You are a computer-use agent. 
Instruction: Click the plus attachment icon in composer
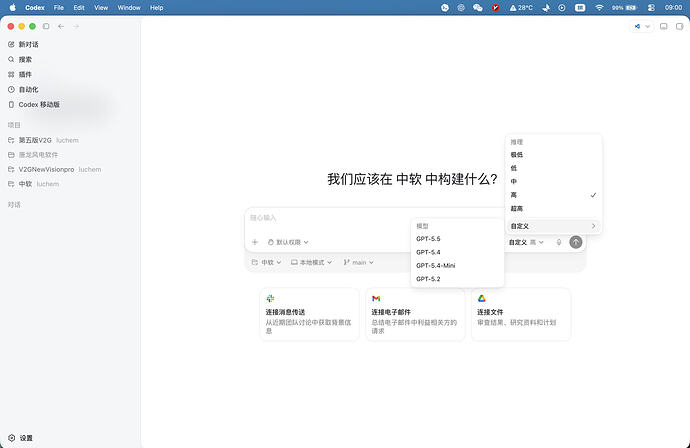point(255,242)
